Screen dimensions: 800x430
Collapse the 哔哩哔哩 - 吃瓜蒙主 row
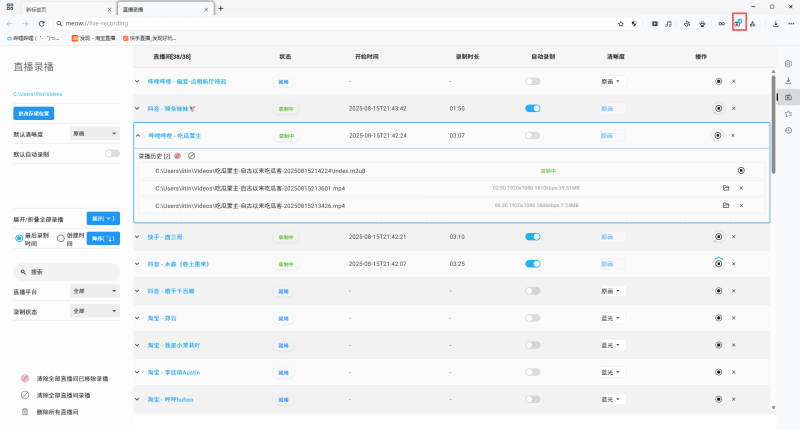[137, 135]
